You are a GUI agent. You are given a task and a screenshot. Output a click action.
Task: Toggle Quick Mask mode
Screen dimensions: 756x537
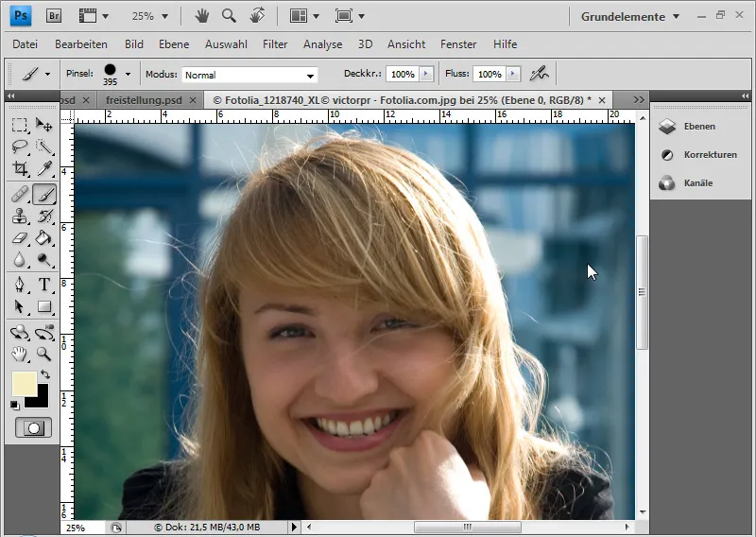click(33, 428)
